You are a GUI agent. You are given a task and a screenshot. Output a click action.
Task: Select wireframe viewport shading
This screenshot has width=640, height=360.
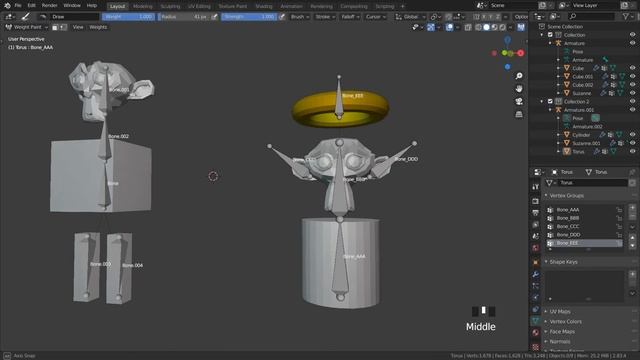pos(478,27)
